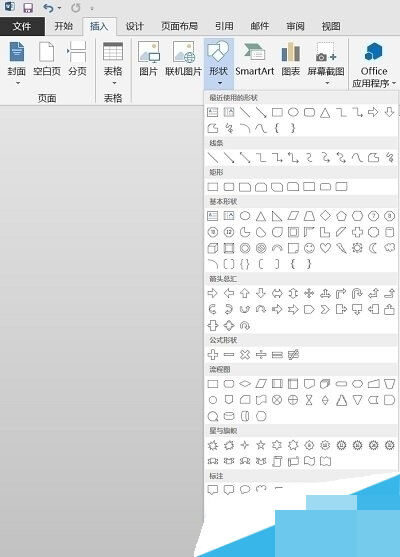The height and width of the screenshot is (557, 400).
Task: Click the Undo arrow icon
Action: click(x=48, y=8)
